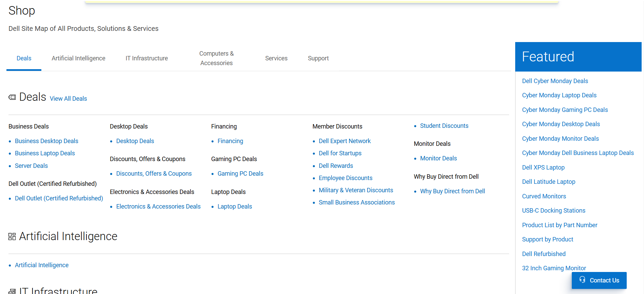Visit Dell Latitude Laptop link

(548, 182)
